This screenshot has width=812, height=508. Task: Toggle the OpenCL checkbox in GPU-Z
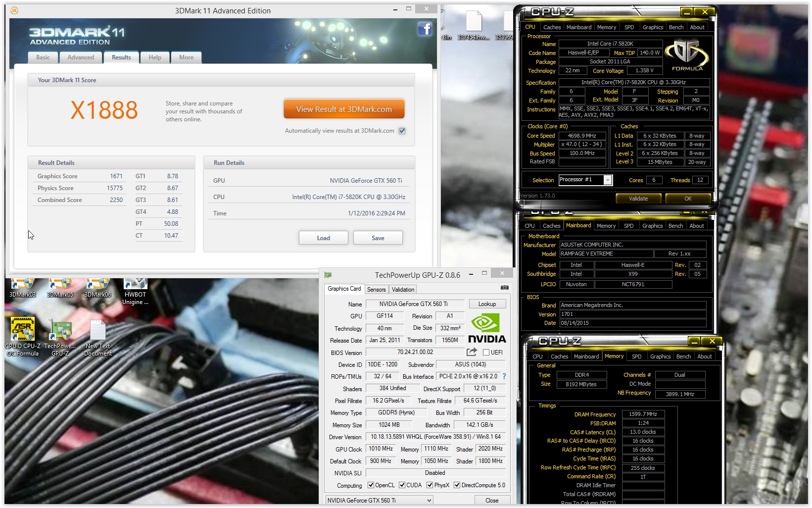coord(371,485)
